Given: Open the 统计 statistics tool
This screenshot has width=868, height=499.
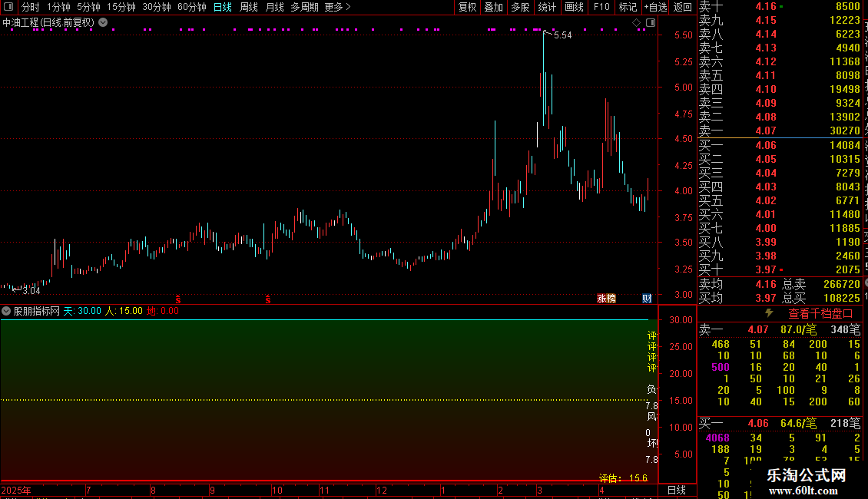Looking at the screenshot, I should (x=547, y=7).
